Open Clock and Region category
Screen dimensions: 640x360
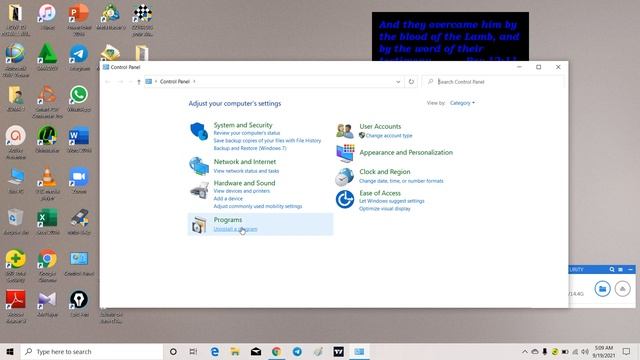tap(384, 172)
